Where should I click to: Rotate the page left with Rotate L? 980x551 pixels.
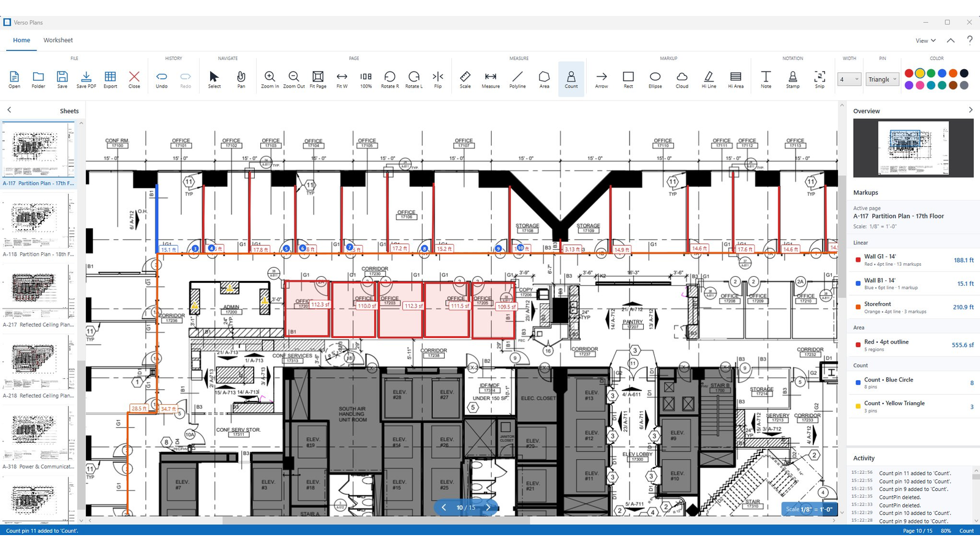(x=414, y=79)
